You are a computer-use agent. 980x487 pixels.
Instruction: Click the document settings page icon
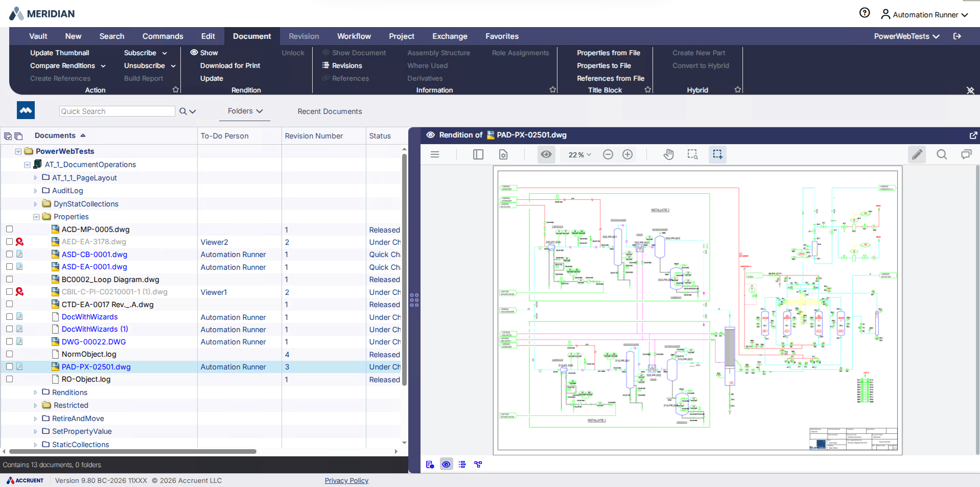[x=503, y=154]
